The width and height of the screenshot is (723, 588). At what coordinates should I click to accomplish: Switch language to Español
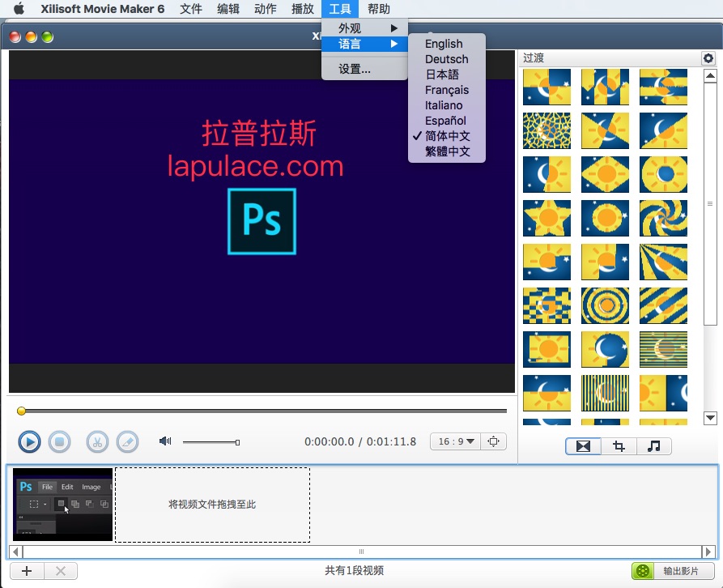click(x=447, y=121)
